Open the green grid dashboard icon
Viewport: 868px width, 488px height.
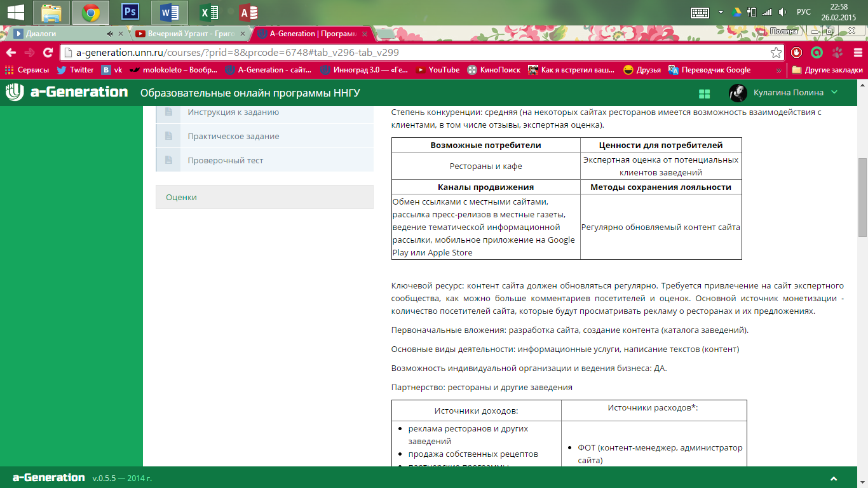point(704,93)
